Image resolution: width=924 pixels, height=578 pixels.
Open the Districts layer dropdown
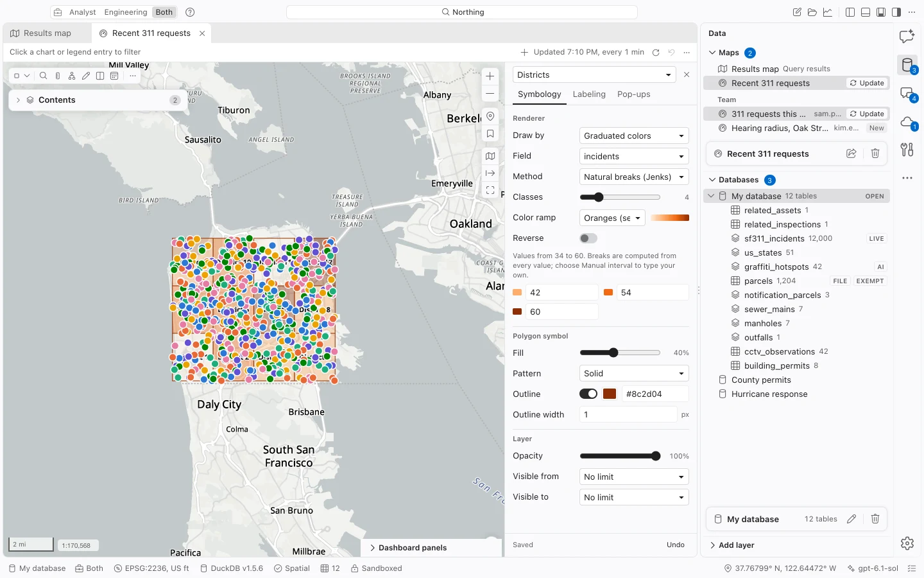[594, 75]
